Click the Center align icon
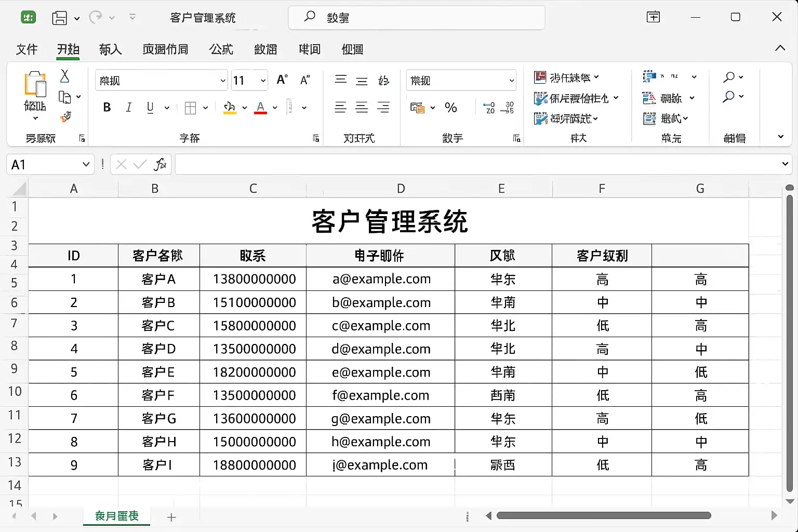 coord(362,108)
